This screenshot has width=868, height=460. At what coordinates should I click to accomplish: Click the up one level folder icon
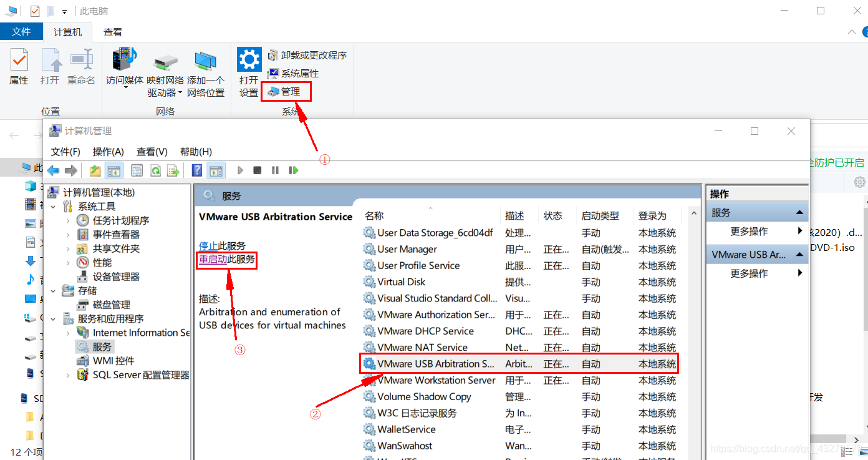pyautogui.click(x=95, y=170)
